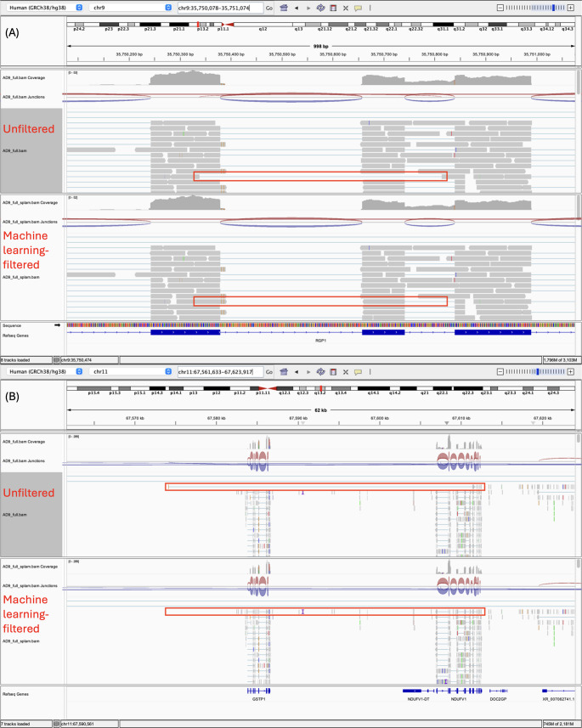The image size is (582, 728).
Task: Open popup behavior options in the chr11 window
Action: (358, 372)
